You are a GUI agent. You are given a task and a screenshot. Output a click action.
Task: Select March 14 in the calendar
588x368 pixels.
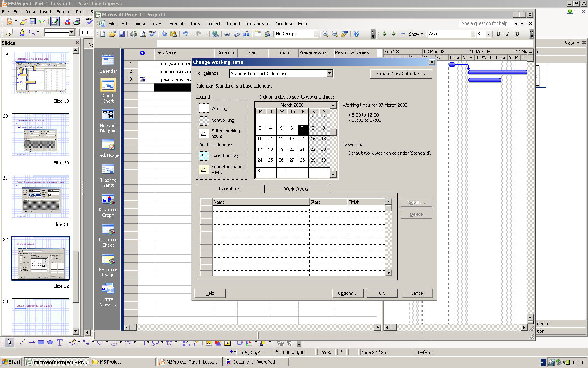coord(302,141)
